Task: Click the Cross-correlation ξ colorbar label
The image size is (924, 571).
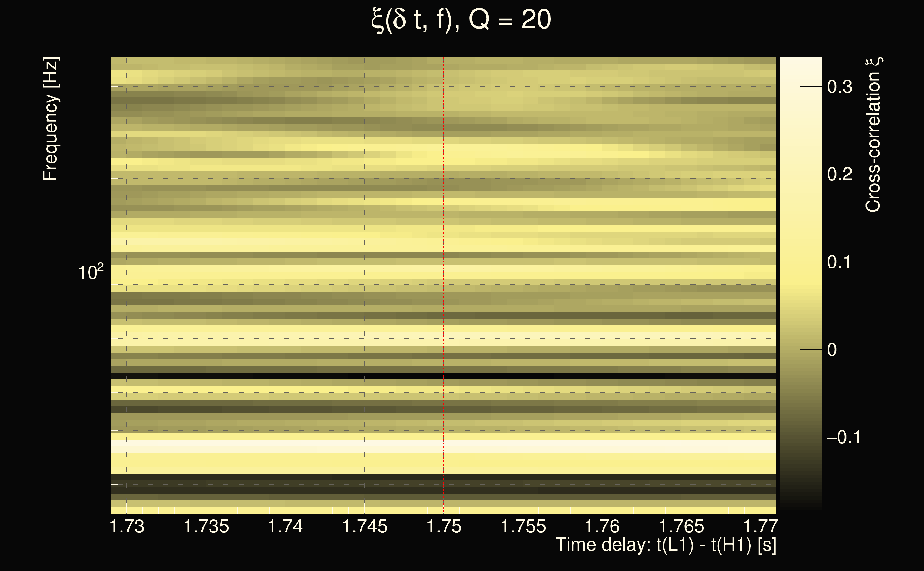Action: (873, 135)
